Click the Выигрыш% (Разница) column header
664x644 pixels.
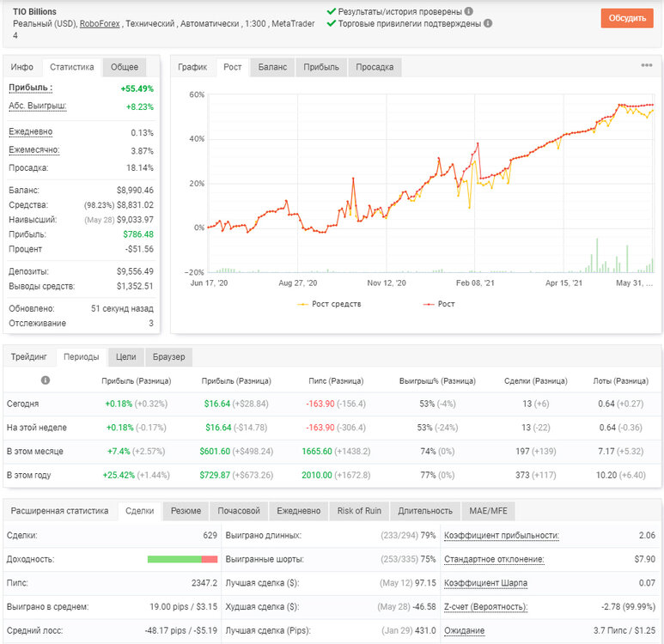click(x=437, y=381)
